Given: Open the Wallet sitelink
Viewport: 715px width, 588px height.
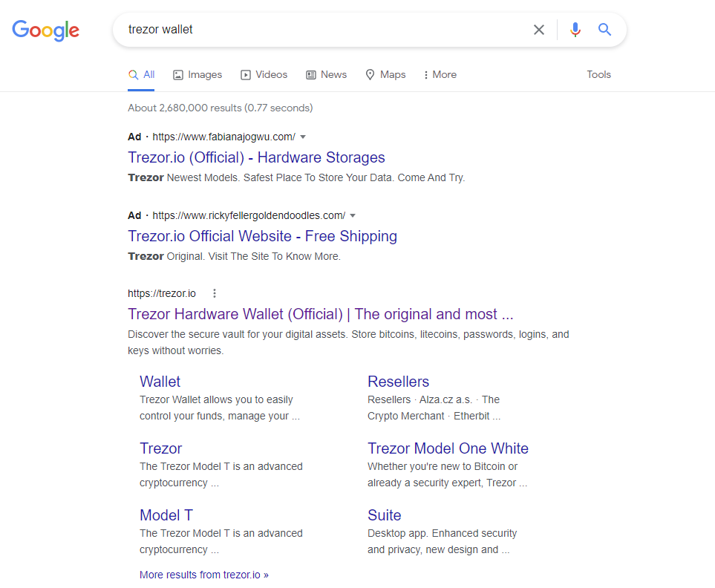Looking at the screenshot, I should point(160,382).
